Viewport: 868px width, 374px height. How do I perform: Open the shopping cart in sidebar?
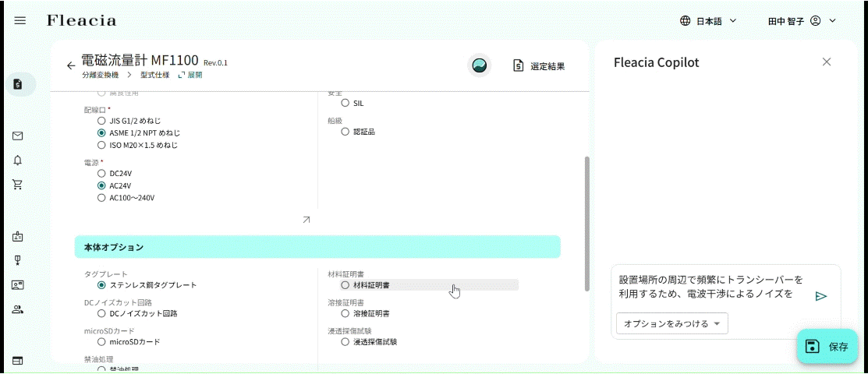point(18,185)
